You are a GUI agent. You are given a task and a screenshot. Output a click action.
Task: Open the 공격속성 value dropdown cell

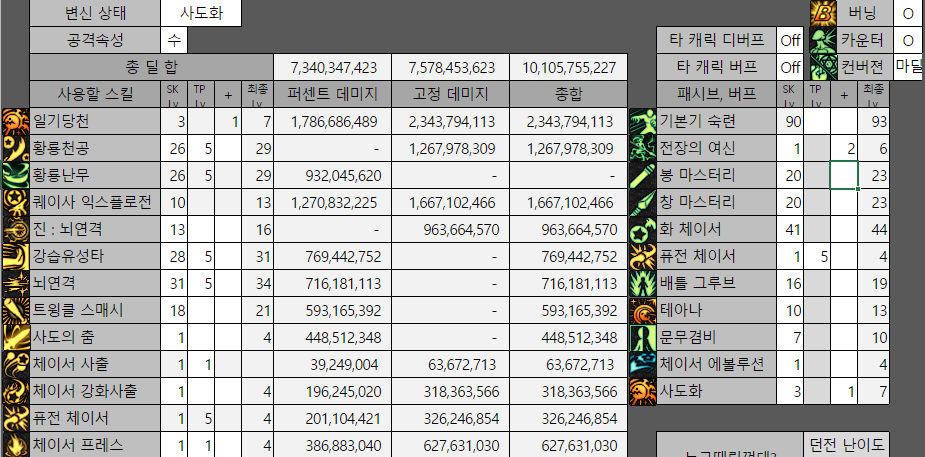pyautogui.click(x=174, y=41)
